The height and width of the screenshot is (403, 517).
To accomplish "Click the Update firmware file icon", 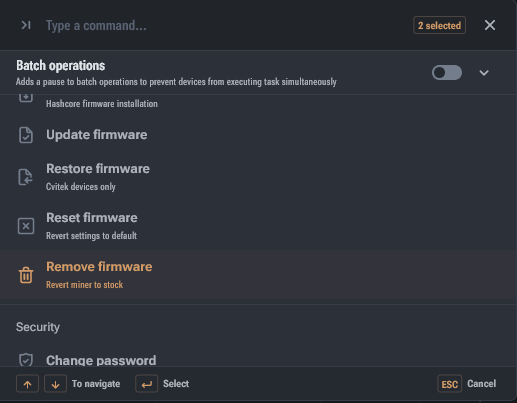I will pos(26,135).
